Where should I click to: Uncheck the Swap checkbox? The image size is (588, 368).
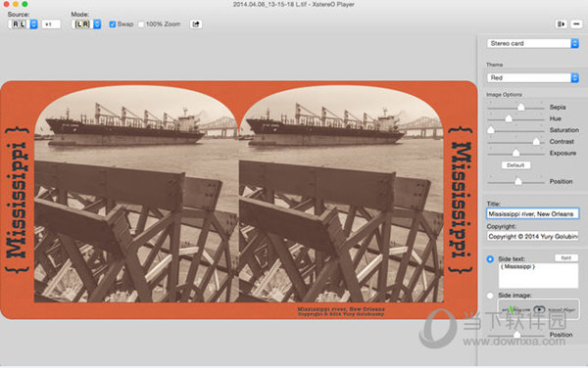click(112, 24)
